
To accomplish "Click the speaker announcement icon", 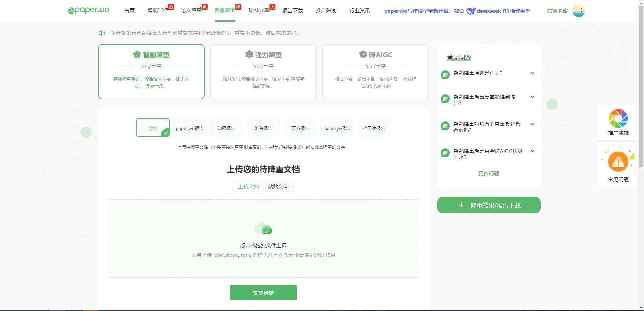I will [x=101, y=33].
